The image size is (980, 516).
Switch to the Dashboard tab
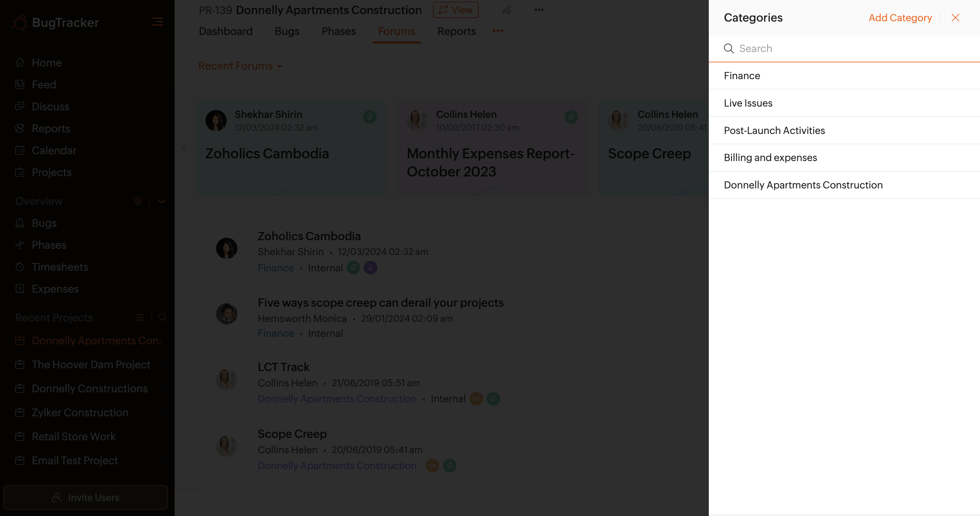[x=225, y=31]
